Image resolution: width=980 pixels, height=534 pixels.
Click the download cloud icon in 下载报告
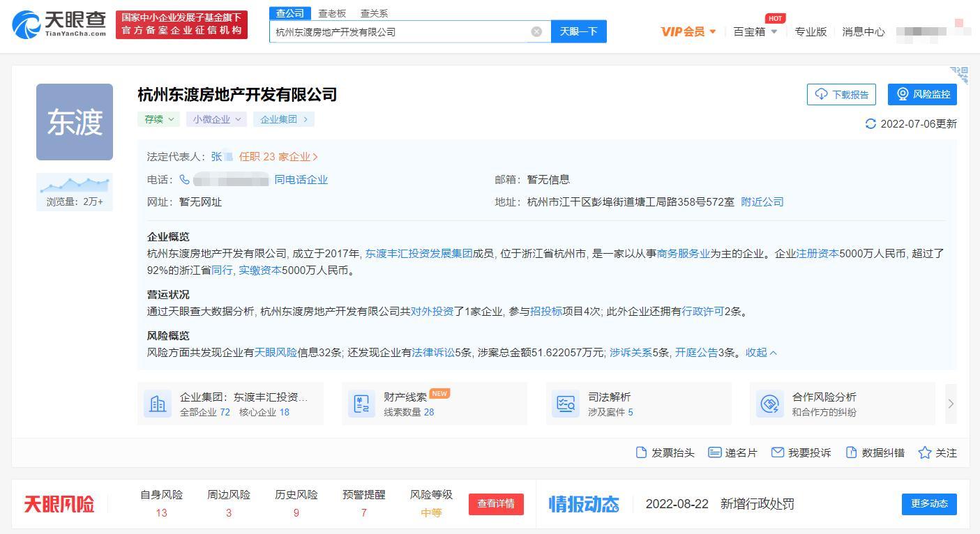pos(821,94)
